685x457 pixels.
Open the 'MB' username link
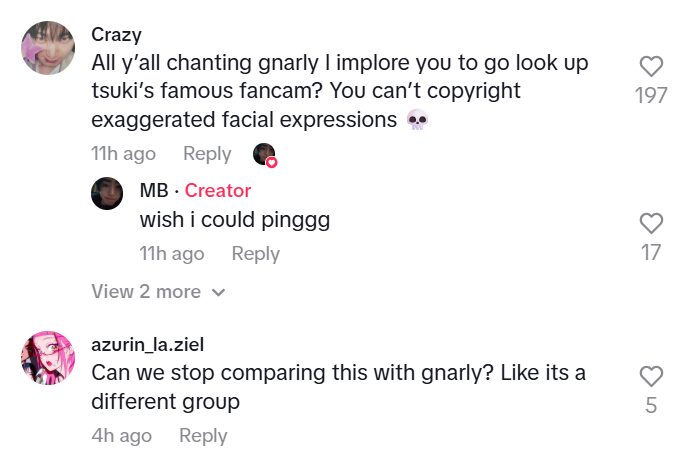click(x=154, y=190)
